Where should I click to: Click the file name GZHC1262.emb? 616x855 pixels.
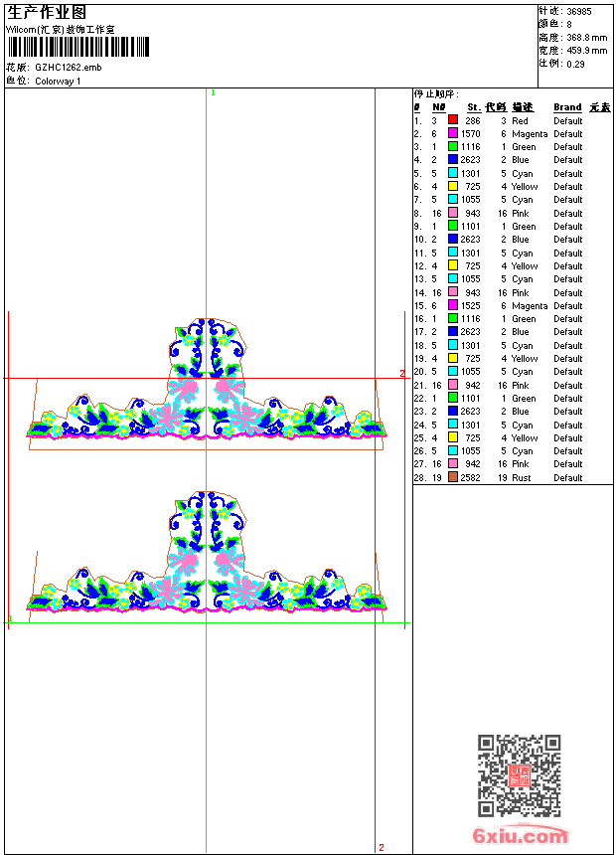(x=69, y=68)
